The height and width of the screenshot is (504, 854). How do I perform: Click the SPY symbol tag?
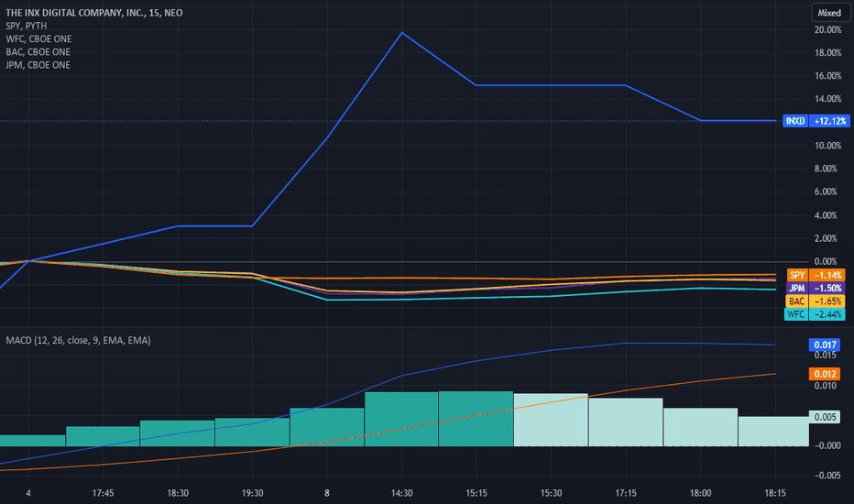tap(797, 275)
